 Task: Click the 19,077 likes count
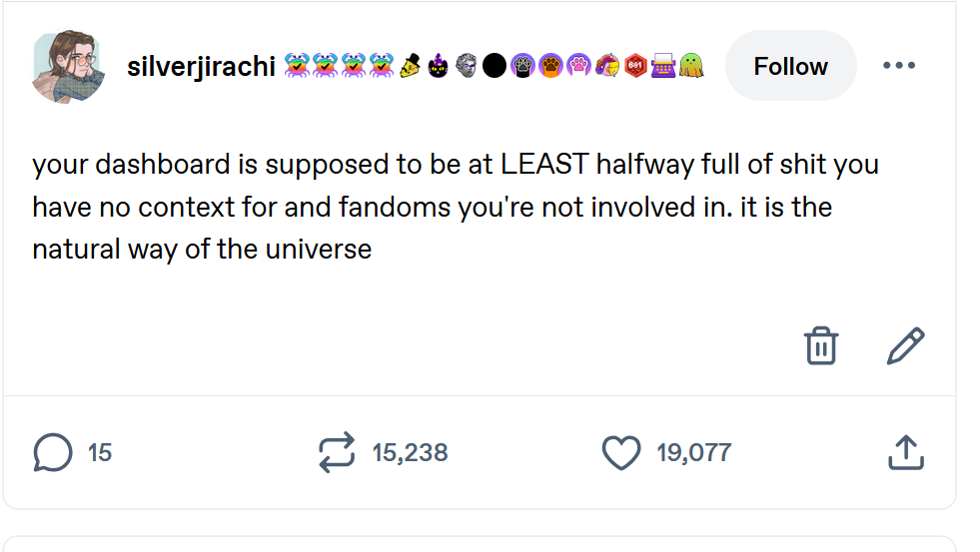tap(693, 452)
